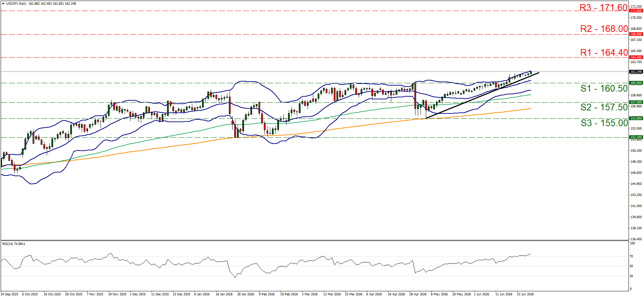Select the R2 - 168.00 resistance label
The width and height of the screenshot is (644, 298).
(604, 29)
